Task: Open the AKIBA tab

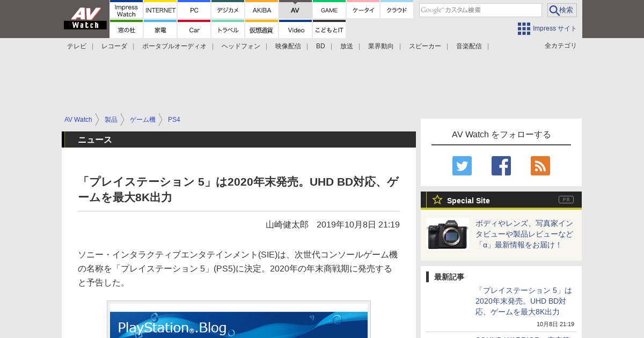Action: [x=262, y=10]
